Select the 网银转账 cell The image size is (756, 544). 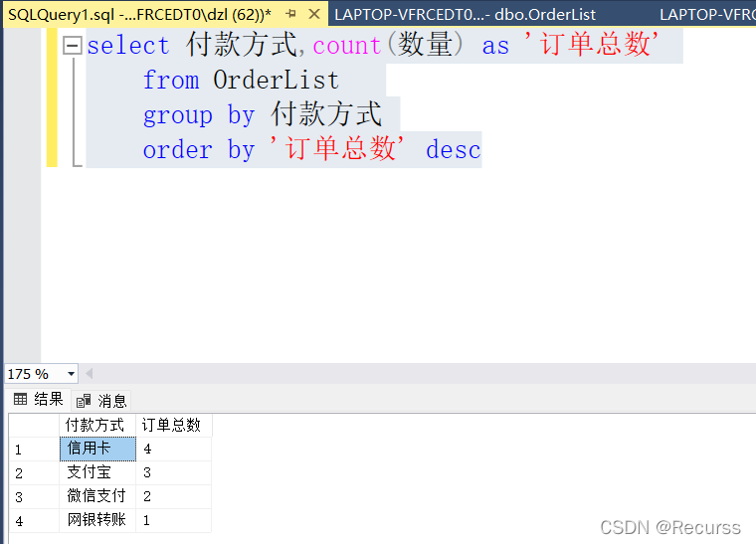pos(97,520)
